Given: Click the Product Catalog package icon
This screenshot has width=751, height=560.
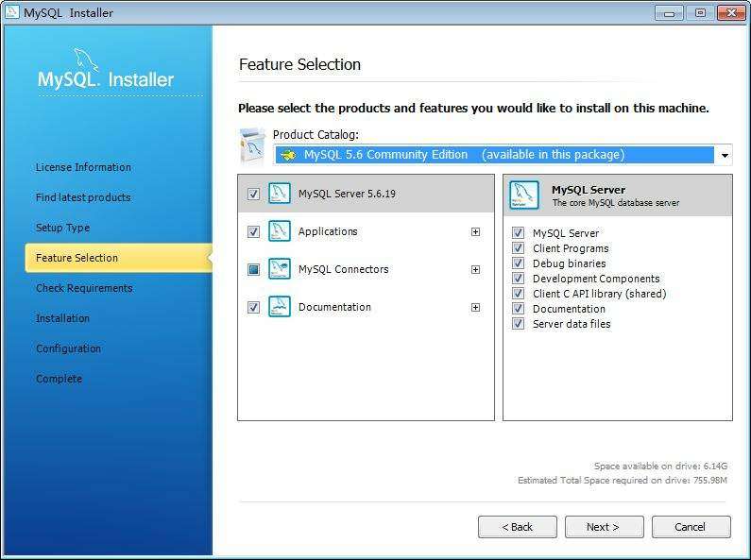Looking at the screenshot, I should tap(252, 146).
